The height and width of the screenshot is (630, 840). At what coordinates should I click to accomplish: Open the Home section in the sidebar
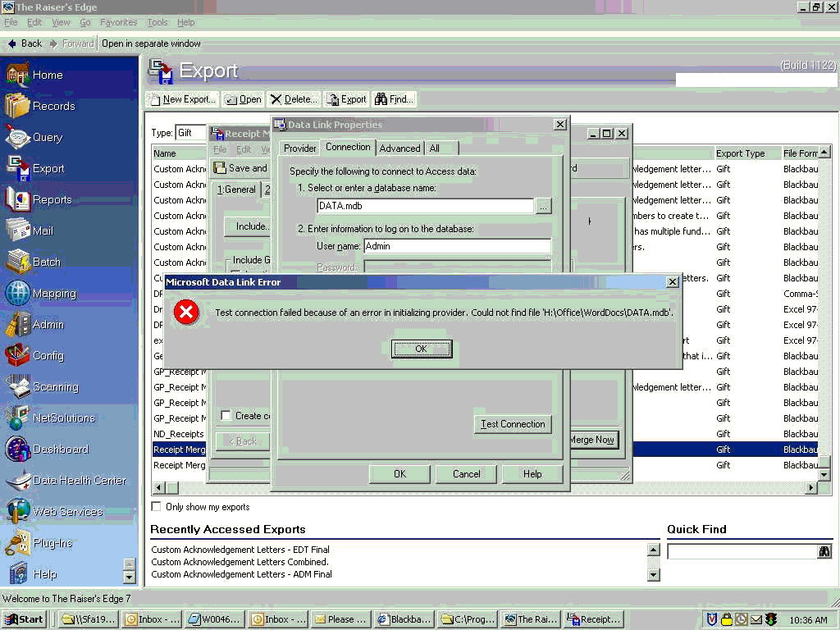pos(34,75)
